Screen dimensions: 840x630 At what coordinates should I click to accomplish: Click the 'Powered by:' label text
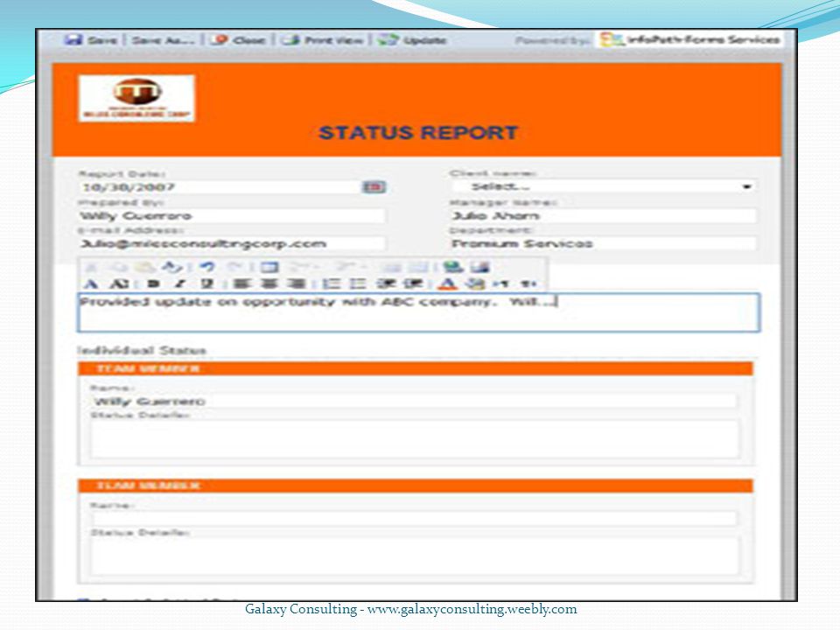click(x=553, y=40)
